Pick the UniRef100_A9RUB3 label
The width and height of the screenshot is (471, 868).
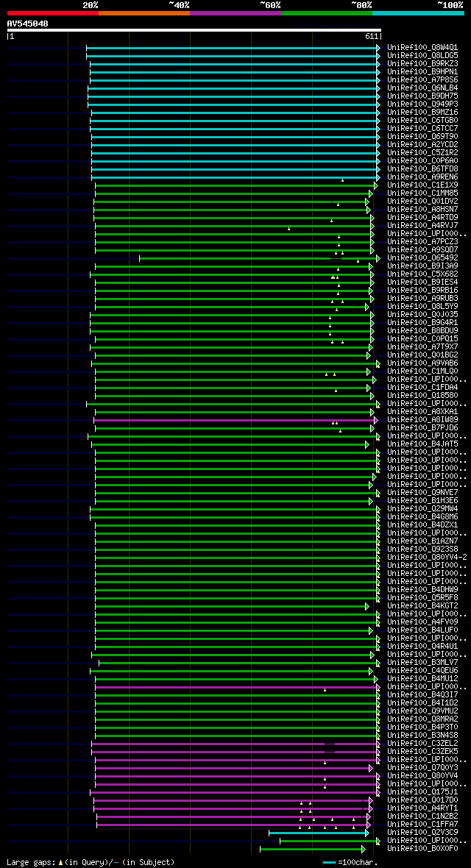pyautogui.click(x=422, y=298)
